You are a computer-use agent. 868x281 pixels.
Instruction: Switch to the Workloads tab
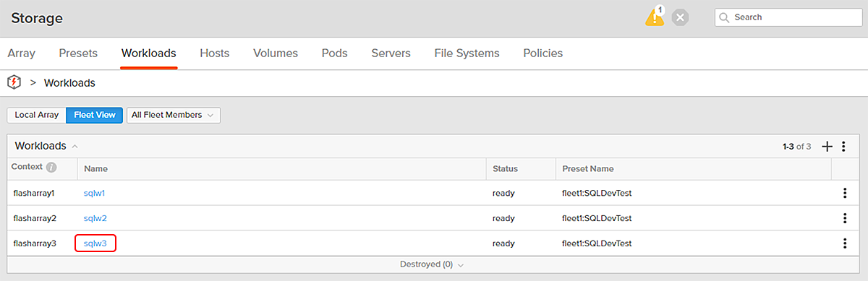[x=149, y=53]
